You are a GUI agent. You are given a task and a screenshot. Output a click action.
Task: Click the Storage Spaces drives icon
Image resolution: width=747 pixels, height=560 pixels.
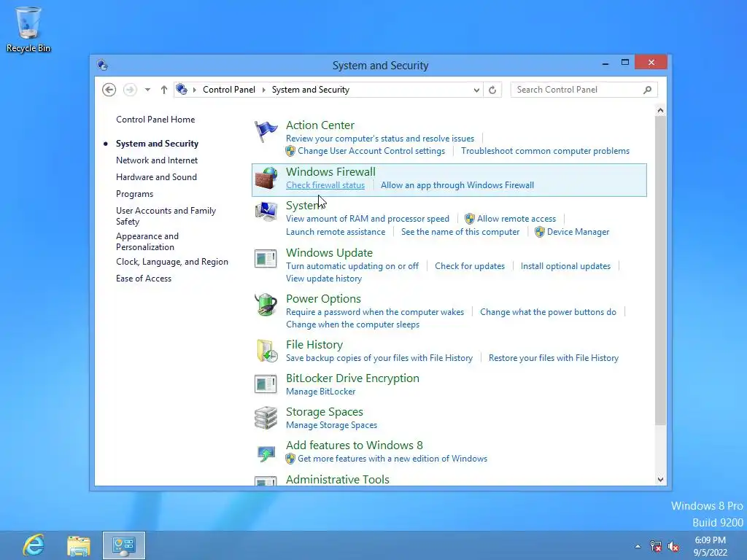click(266, 418)
